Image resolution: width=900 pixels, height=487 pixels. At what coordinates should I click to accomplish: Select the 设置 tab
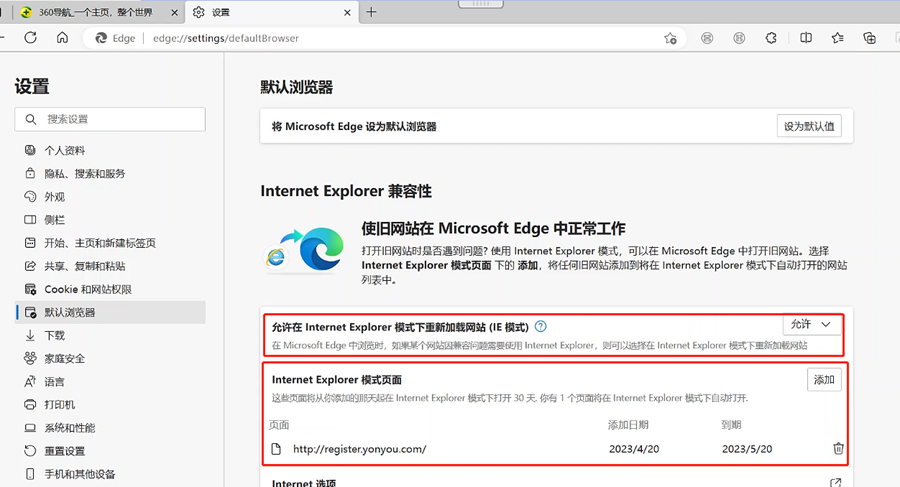pos(272,12)
